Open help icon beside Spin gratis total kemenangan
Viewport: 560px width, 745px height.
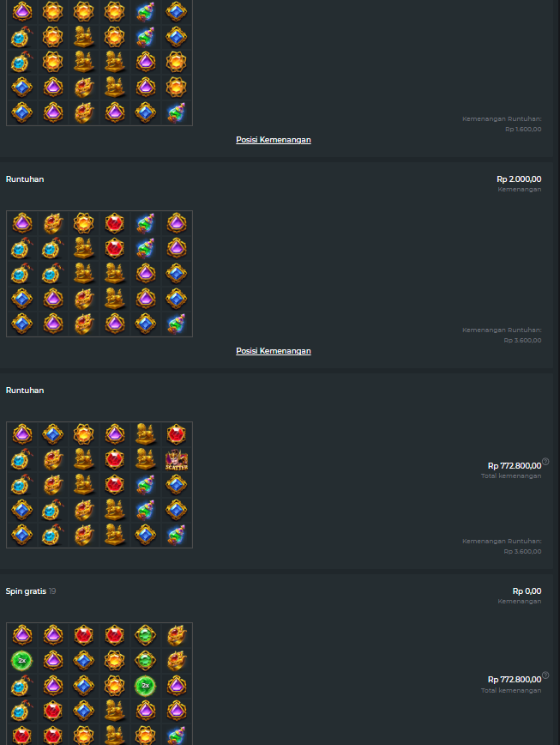coord(545,675)
